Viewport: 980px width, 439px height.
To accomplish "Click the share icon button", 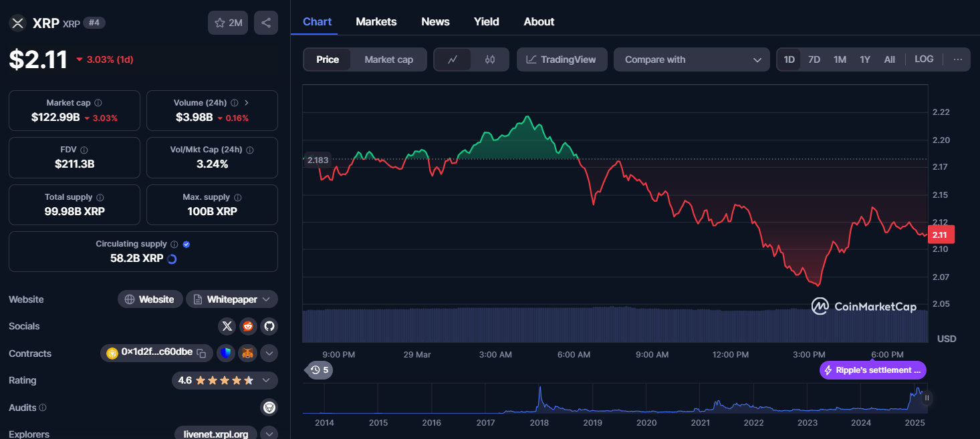I will pyautogui.click(x=266, y=23).
